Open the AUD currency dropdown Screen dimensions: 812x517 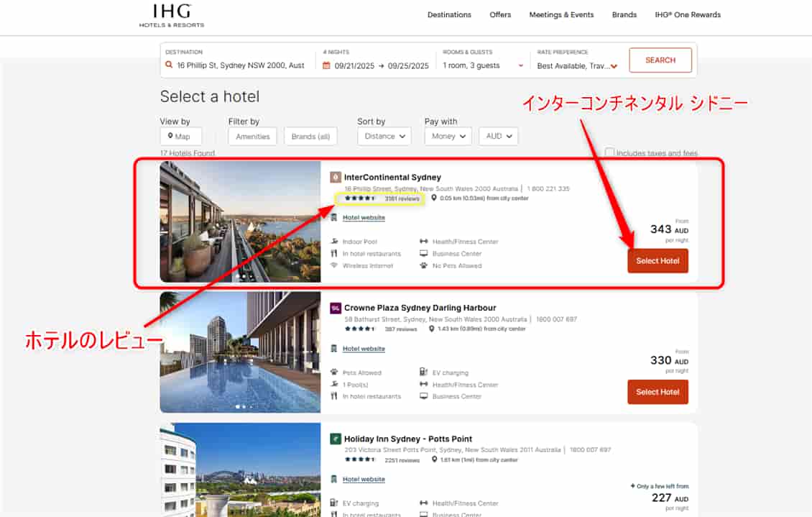(499, 136)
